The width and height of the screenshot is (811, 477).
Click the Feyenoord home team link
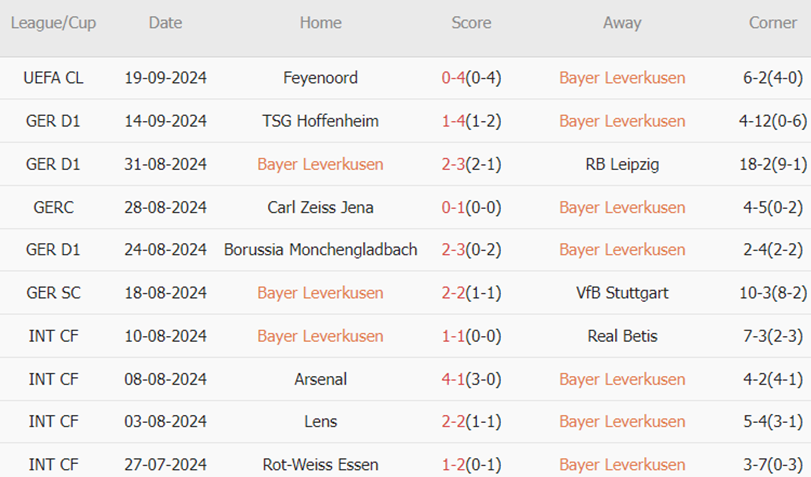click(320, 78)
